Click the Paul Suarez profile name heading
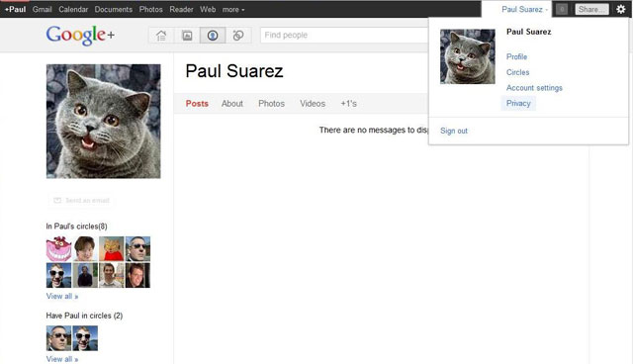 234,71
